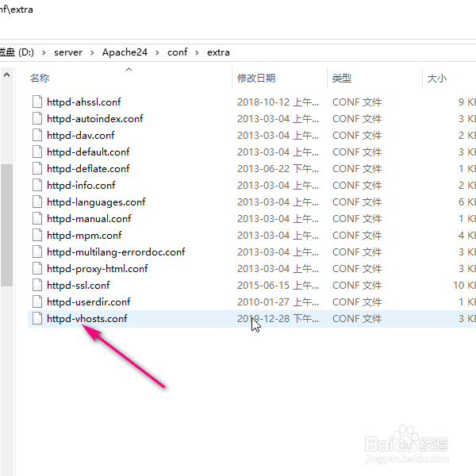Select file name httpd-languages.conf
The width and height of the screenshot is (476, 476).
96,202
